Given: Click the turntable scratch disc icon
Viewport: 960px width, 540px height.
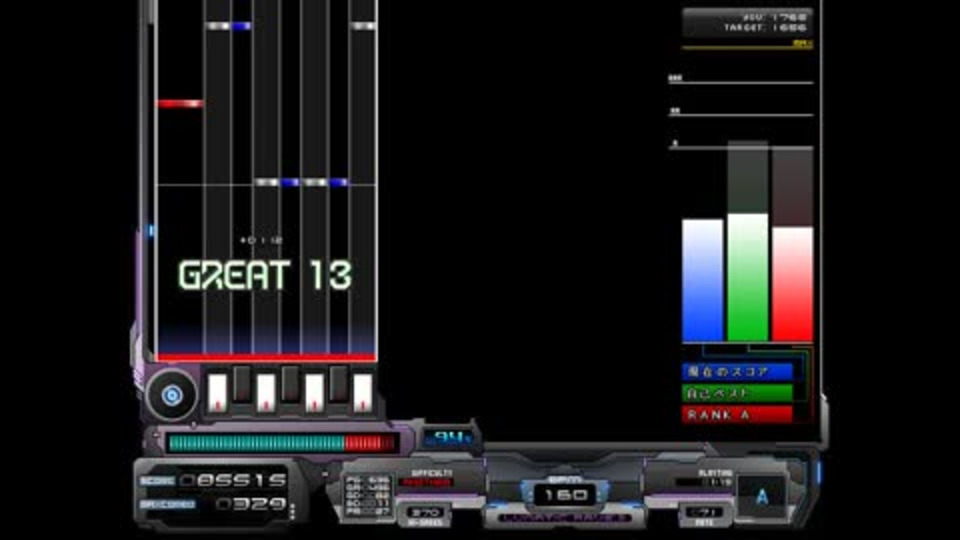Looking at the screenshot, I should (171, 396).
